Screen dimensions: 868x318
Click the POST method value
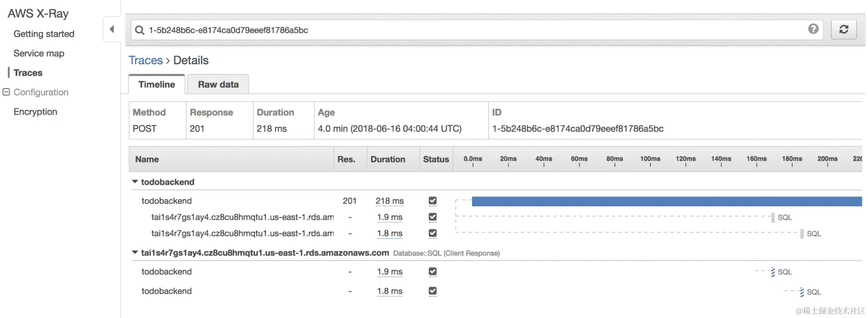144,129
